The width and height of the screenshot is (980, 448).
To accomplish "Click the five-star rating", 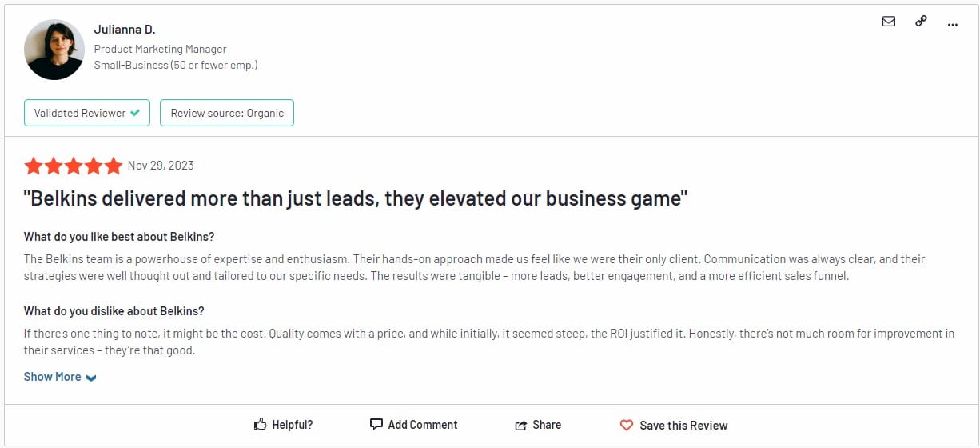I will click(x=74, y=166).
